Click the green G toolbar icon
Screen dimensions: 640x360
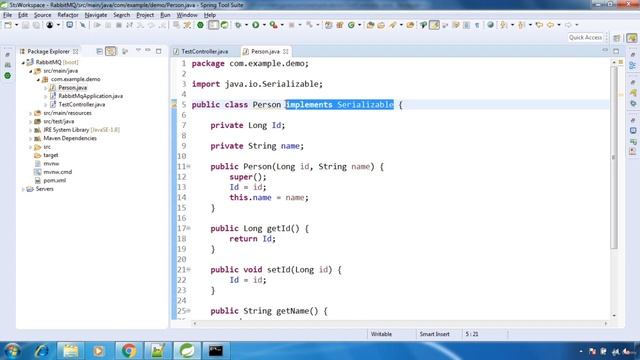(x=351, y=25)
